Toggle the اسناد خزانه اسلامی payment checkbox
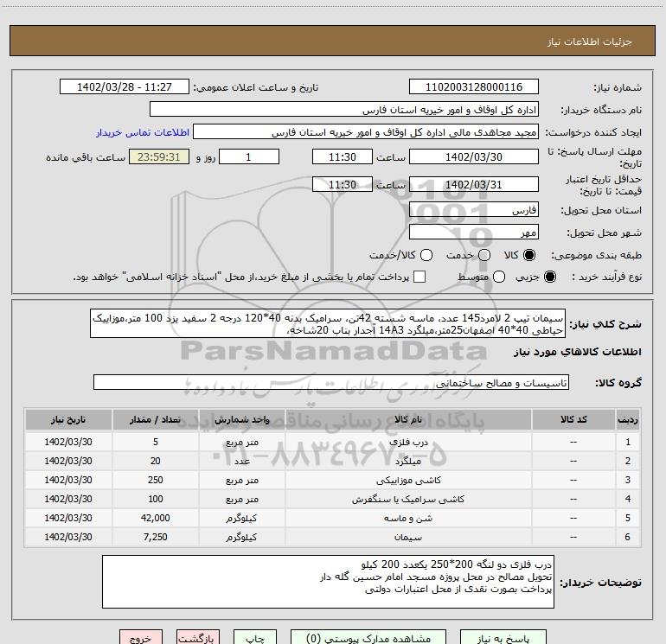This screenshot has width=666, height=644. [419, 277]
